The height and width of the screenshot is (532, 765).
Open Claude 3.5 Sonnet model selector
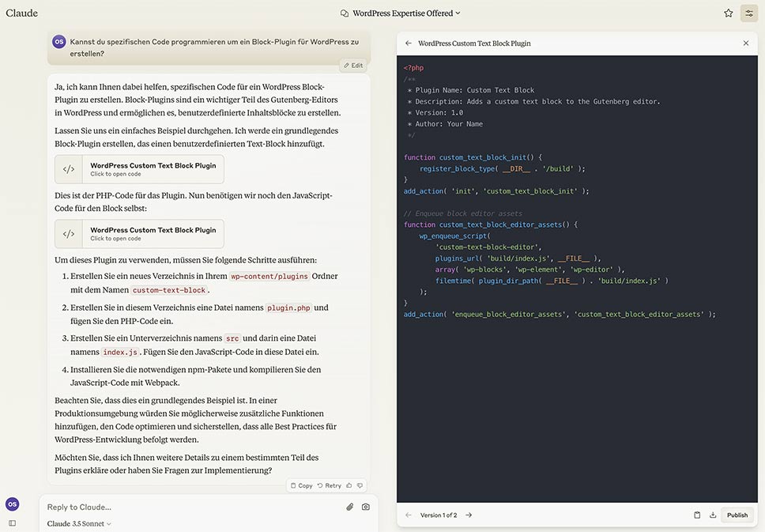[79, 524]
